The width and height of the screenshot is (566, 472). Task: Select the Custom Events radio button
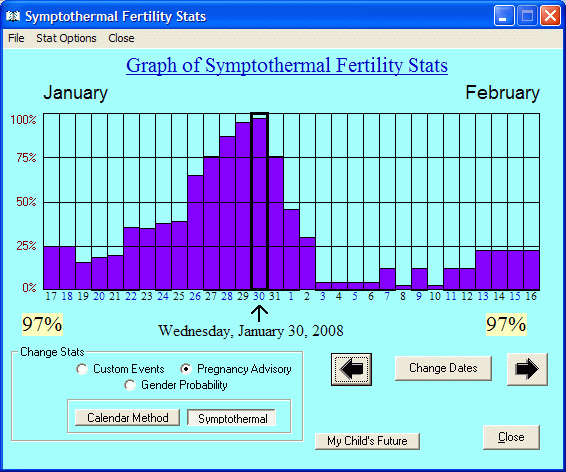point(82,369)
